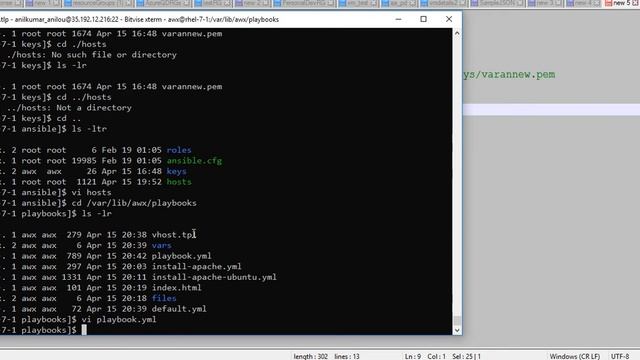Image resolution: width=640 pixels, height=360 pixels.
Task: Click 'vhost.tpl' in the playbooks listing
Action: [x=174, y=235]
